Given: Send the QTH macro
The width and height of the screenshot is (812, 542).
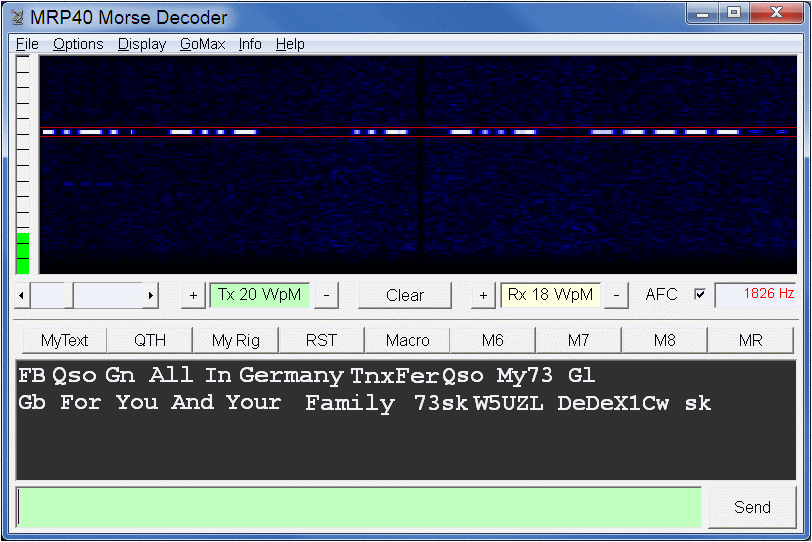Looking at the screenshot, I should coord(150,340).
